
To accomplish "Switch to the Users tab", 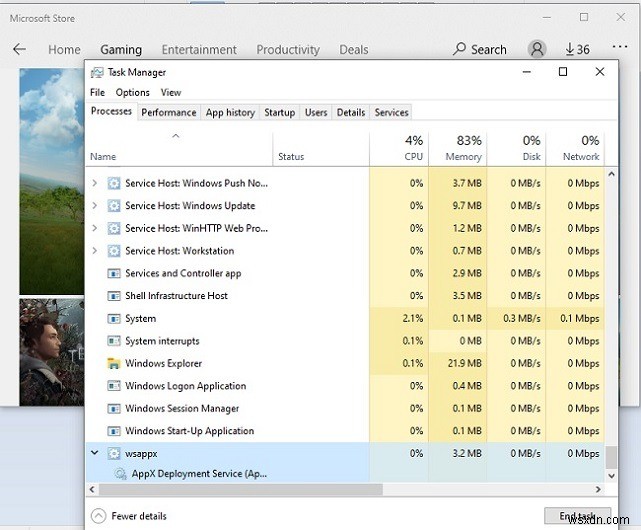I will coord(316,112).
